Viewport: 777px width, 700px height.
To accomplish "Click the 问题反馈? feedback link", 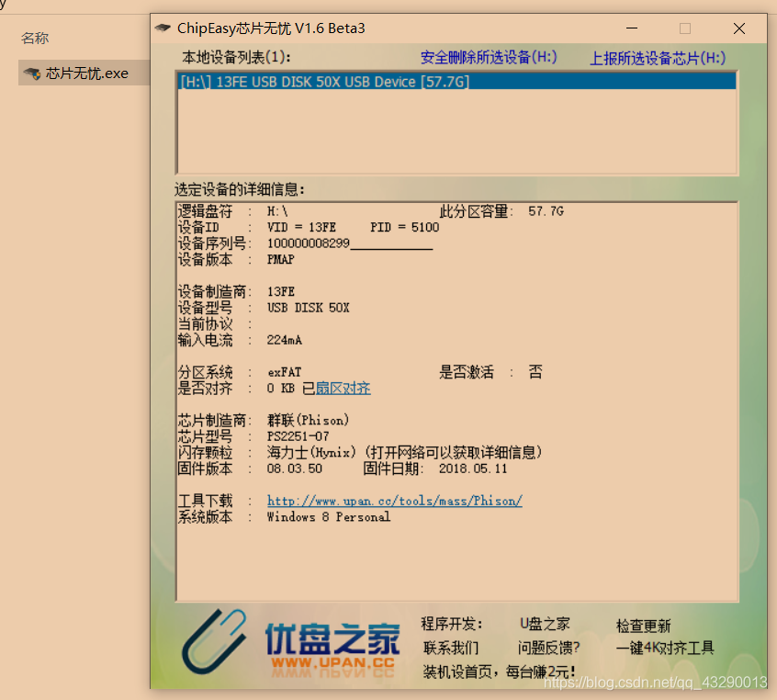I will point(548,648).
